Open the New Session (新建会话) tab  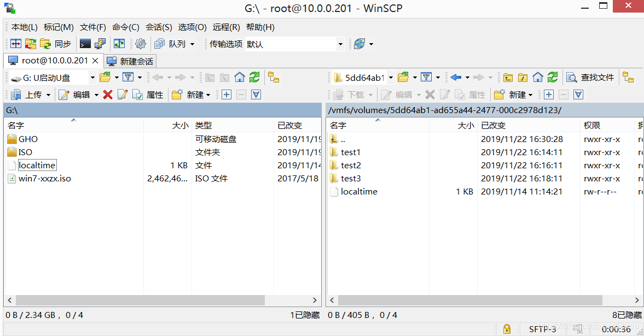coord(130,61)
